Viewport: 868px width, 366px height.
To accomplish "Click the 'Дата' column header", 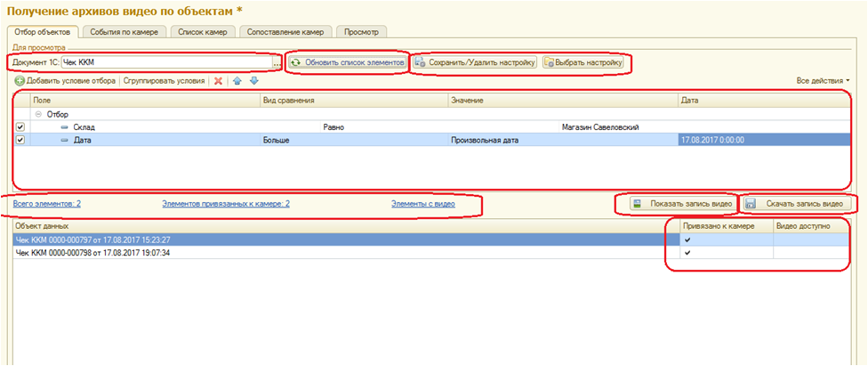I will coord(764,101).
